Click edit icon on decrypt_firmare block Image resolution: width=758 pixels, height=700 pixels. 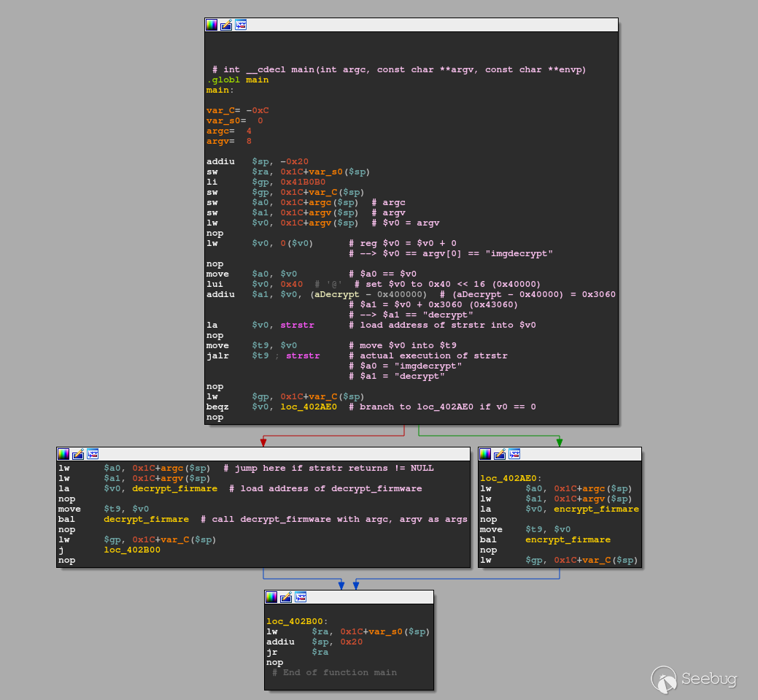[78, 454]
